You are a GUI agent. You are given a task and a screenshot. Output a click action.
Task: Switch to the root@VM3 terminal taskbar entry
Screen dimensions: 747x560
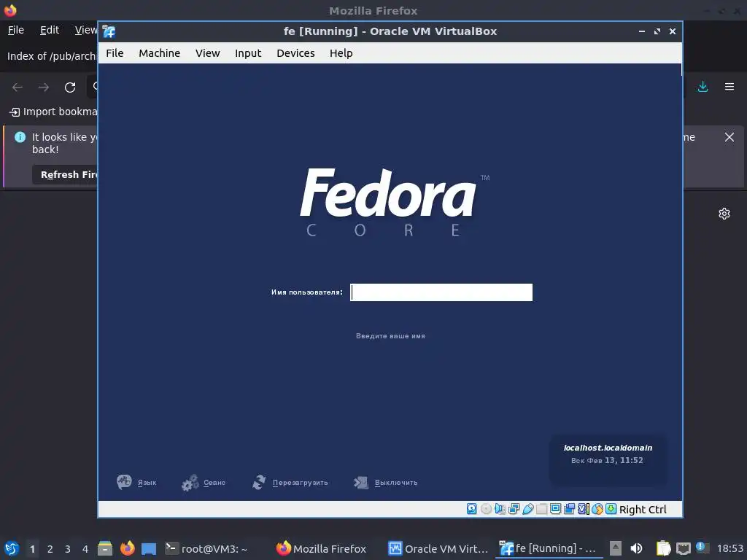[x=206, y=549]
